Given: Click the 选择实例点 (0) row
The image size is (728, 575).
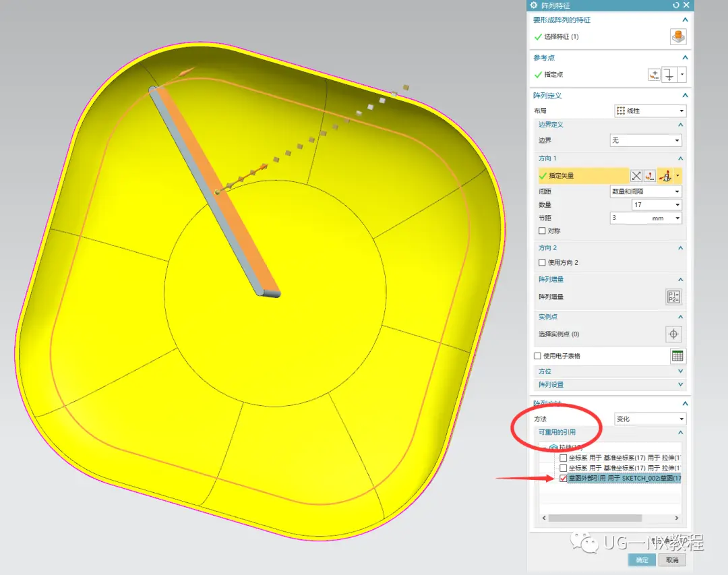Looking at the screenshot, I should [x=600, y=334].
